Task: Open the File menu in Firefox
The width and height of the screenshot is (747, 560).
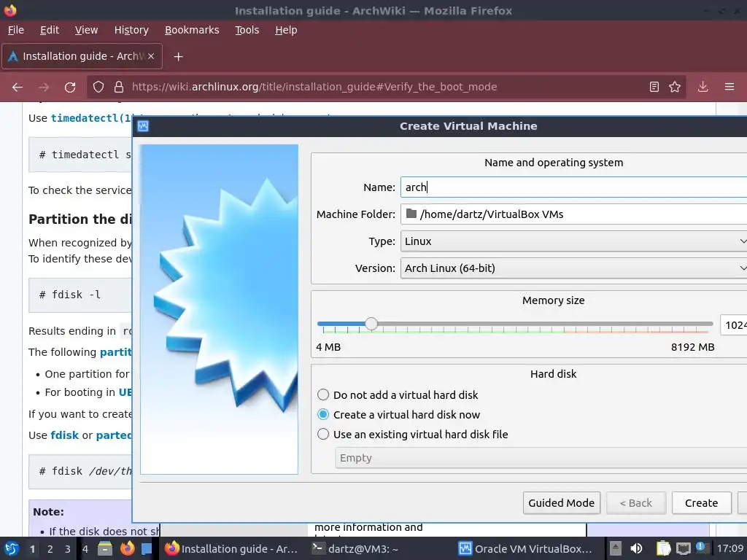Action: (16, 30)
